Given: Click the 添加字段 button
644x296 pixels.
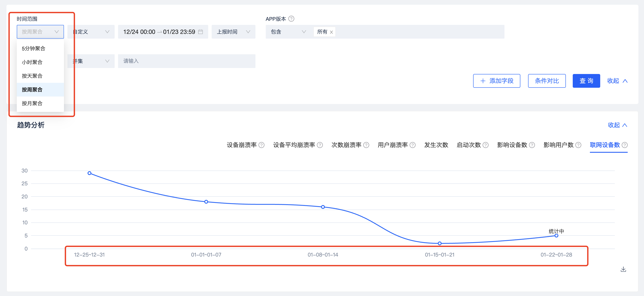Looking at the screenshot, I should tap(497, 81).
